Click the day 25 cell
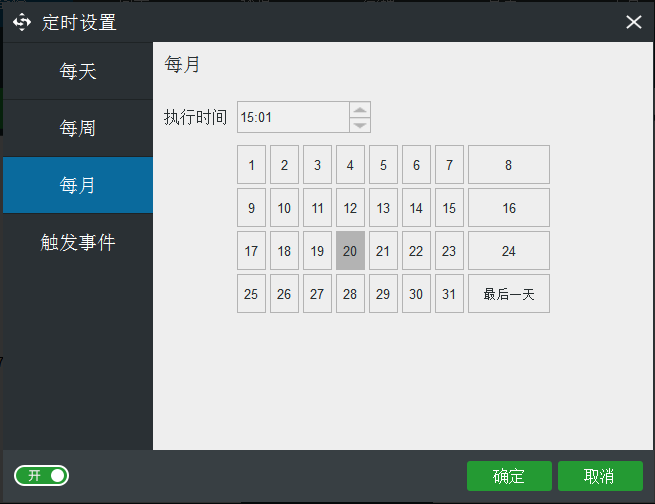 (251, 294)
